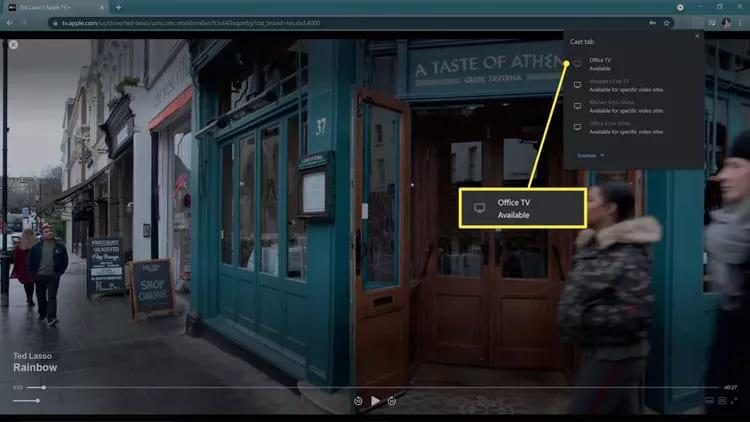Open the Chrome profile avatar
Viewport: 750px width, 422px height.
(727, 23)
